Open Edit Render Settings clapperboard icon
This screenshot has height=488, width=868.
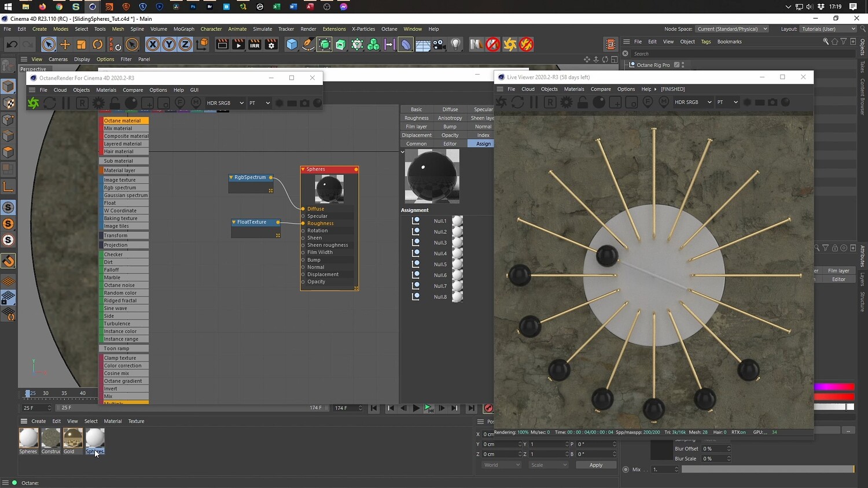tap(271, 45)
